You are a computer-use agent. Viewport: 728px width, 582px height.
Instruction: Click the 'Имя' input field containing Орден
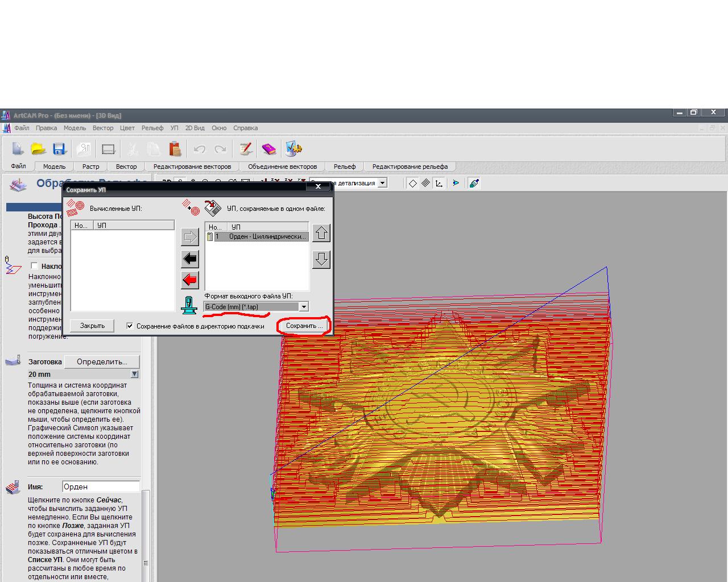pyautogui.click(x=100, y=487)
